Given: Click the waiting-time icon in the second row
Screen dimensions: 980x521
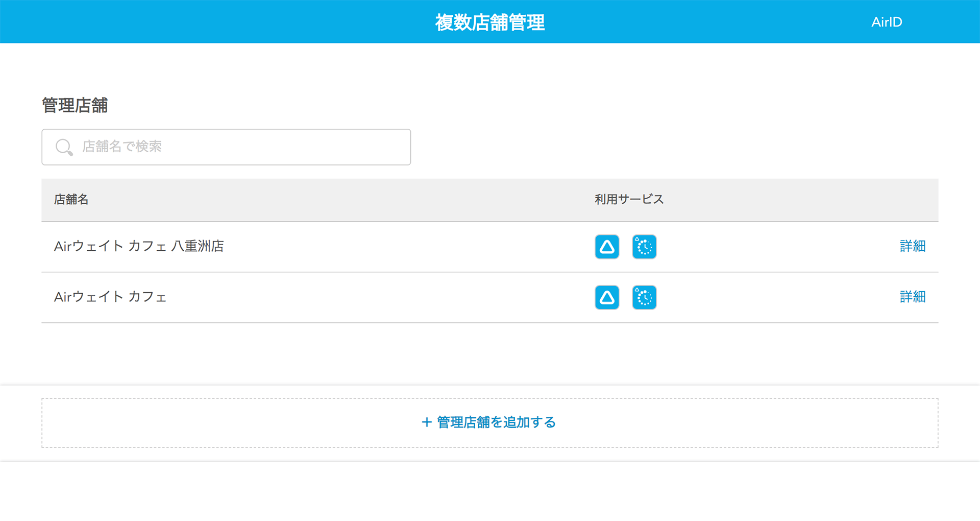Looking at the screenshot, I should click(644, 297).
